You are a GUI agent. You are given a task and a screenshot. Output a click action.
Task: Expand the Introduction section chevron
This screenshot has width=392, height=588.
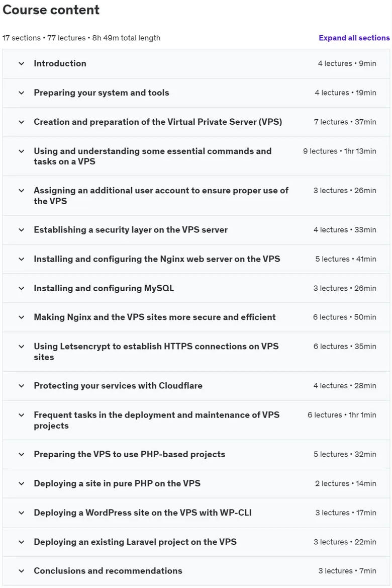tap(22, 64)
